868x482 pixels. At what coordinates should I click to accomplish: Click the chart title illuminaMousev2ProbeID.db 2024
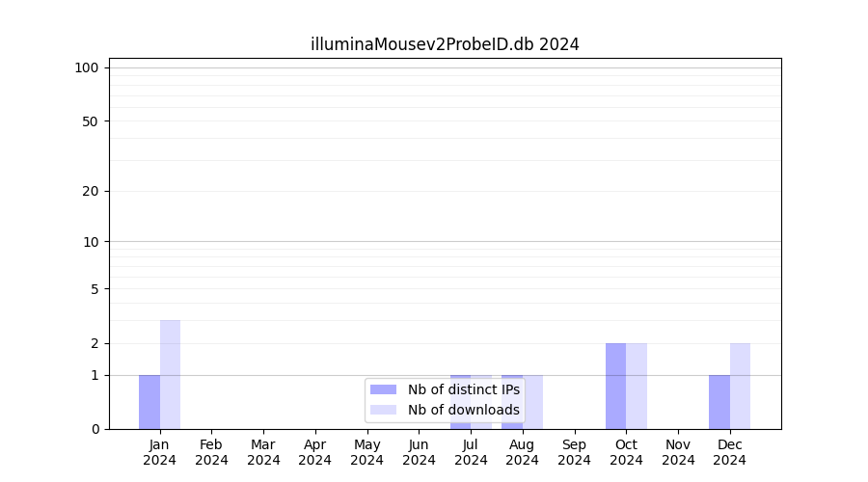coord(445,44)
